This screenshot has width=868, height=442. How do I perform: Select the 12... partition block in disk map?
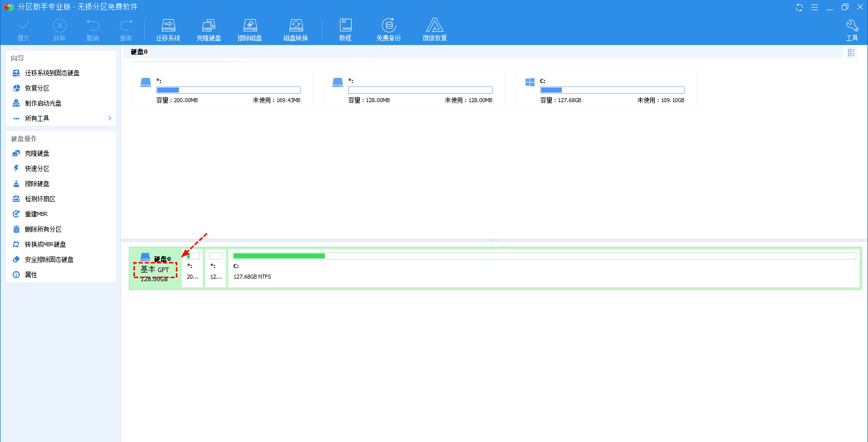216,268
